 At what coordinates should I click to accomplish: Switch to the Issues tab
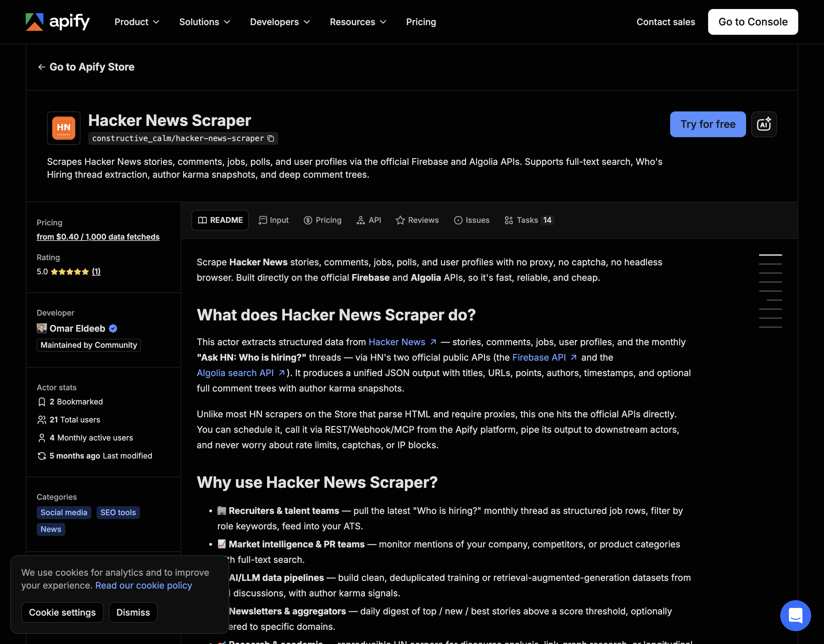(x=472, y=220)
